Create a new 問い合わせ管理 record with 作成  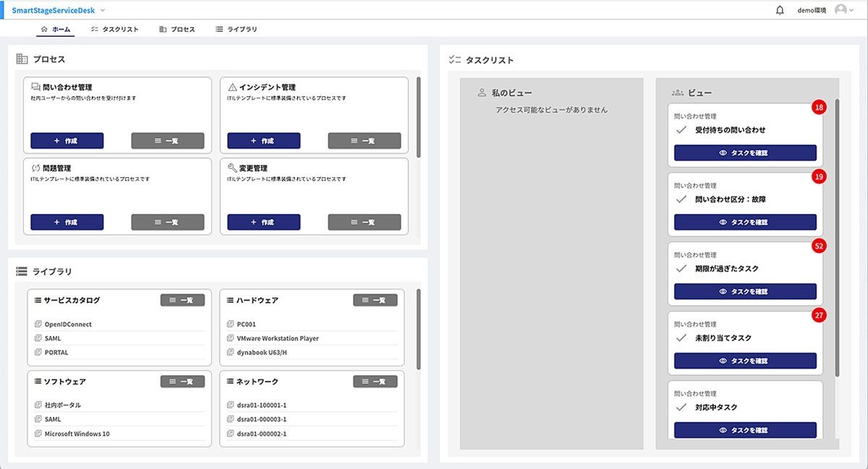click(x=67, y=141)
